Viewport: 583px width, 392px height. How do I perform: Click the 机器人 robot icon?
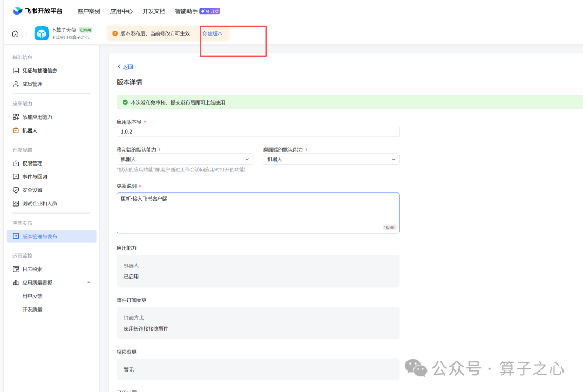coord(16,130)
